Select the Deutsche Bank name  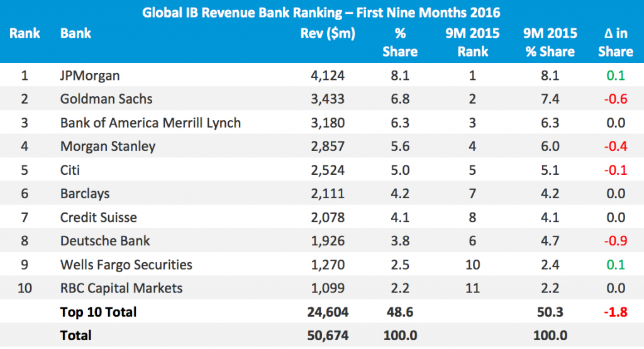(x=105, y=241)
